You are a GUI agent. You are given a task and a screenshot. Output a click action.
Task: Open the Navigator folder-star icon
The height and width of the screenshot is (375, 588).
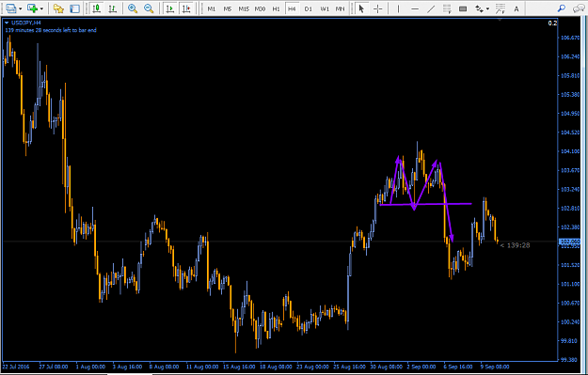click(x=58, y=8)
